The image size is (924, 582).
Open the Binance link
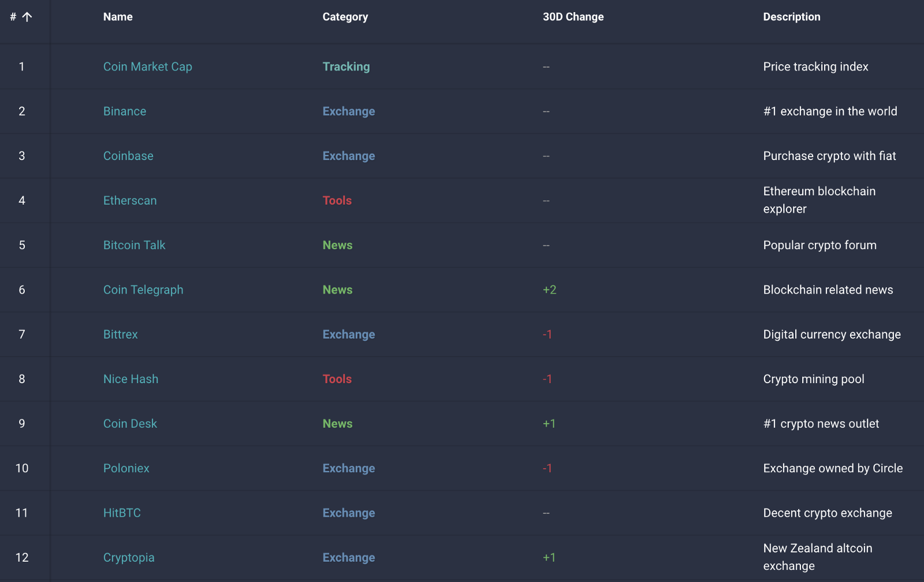124,111
